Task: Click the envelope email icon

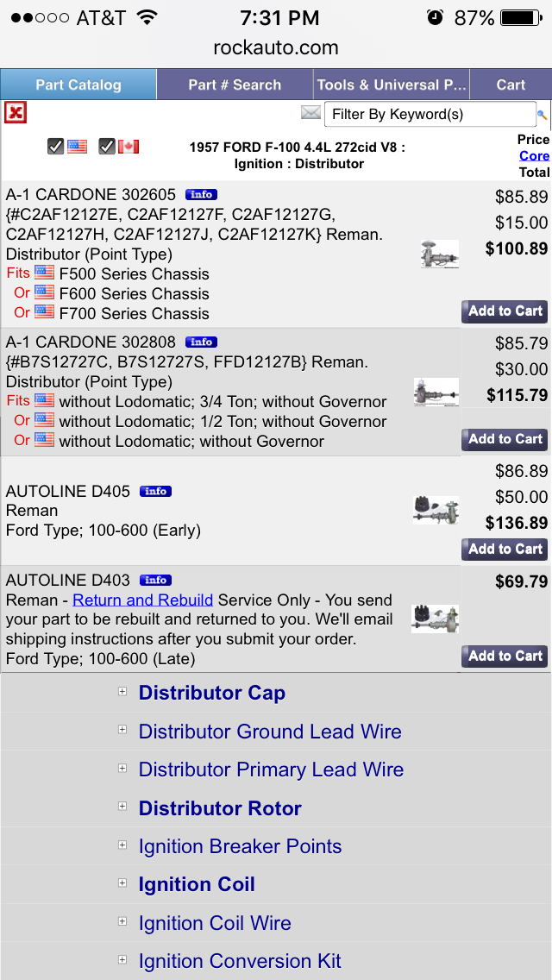Action: pos(310,113)
